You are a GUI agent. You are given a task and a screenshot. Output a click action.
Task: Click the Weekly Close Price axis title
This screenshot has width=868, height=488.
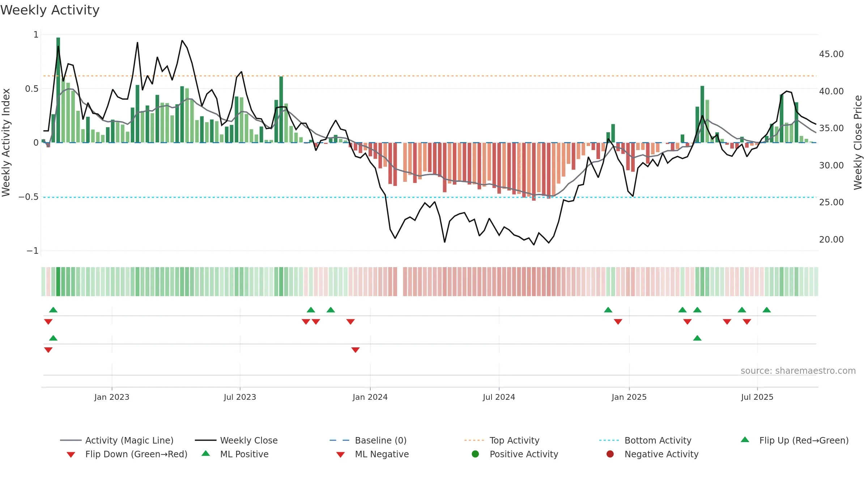click(x=858, y=142)
